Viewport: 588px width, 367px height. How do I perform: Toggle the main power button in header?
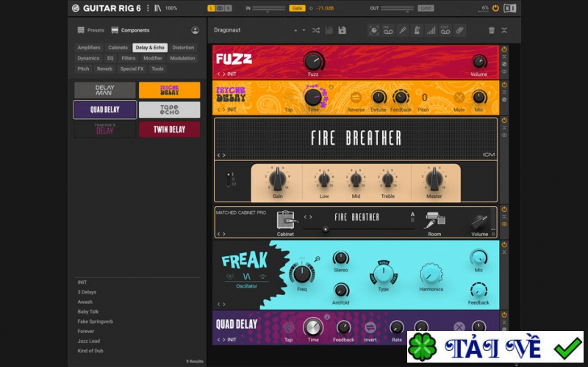point(495,8)
